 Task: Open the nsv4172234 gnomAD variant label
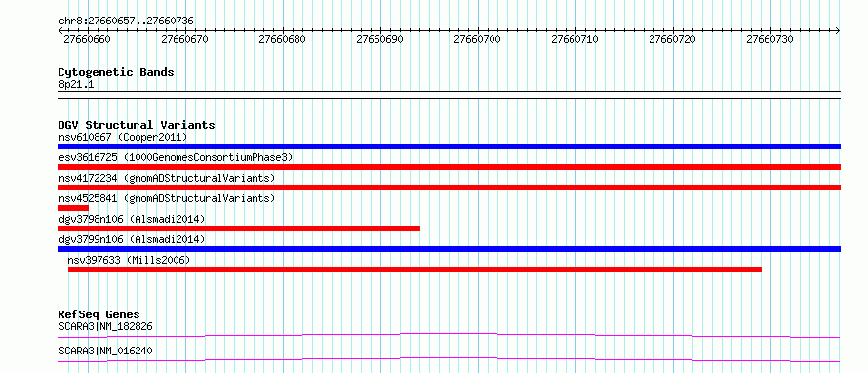167,178
